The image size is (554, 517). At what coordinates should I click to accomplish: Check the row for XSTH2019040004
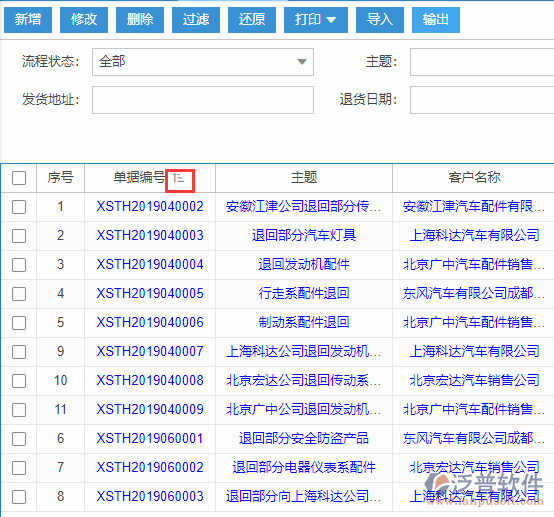coord(19,265)
